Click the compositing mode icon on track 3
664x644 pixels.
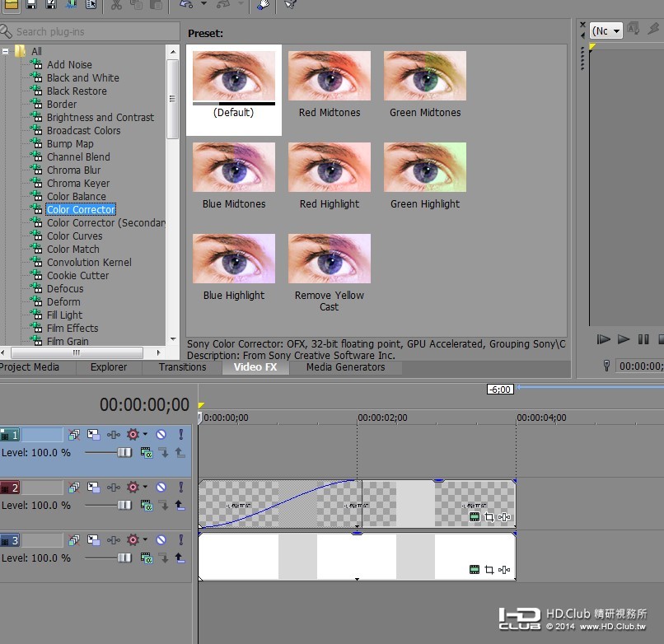147,558
